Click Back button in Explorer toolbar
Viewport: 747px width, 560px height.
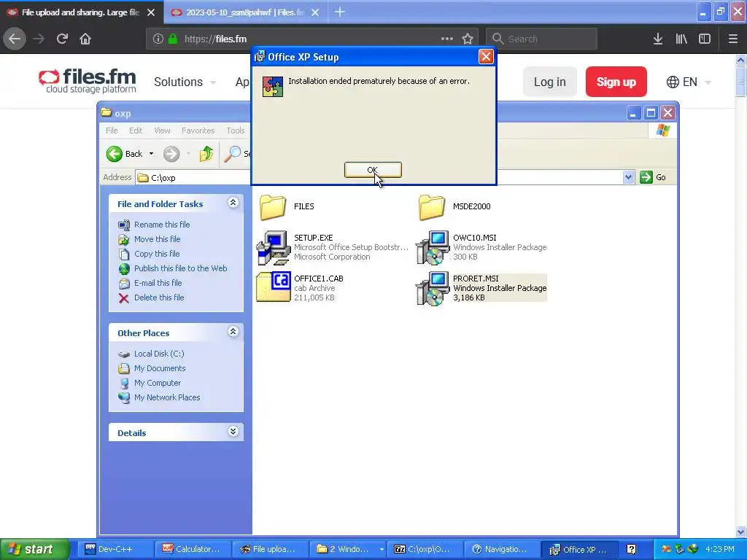point(124,154)
